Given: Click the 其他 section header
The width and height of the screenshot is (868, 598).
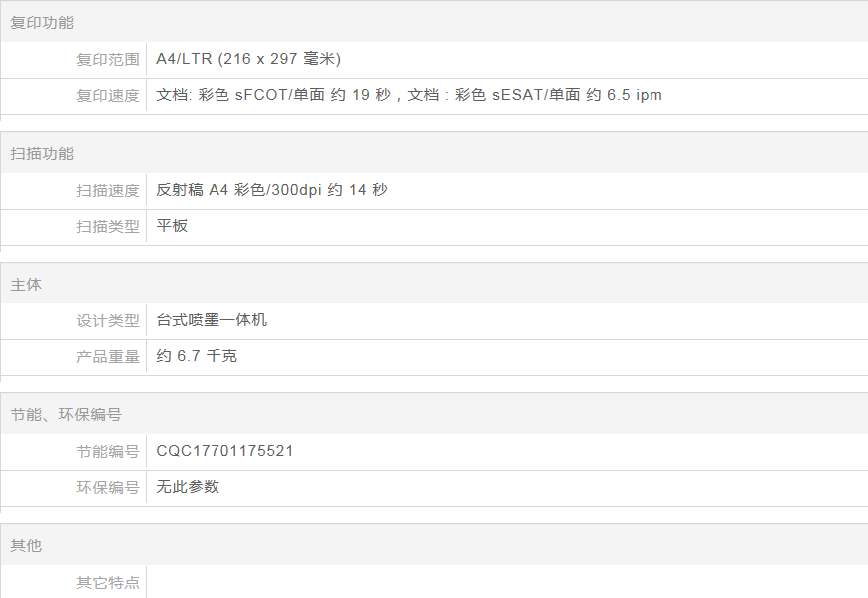Looking at the screenshot, I should pyautogui.click(x=26, y=546).
